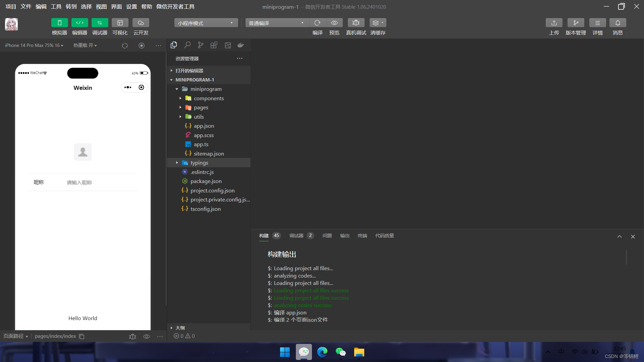Open the 工具 menu in the menu bar
Screen dimensions: 644x362
point(56,7)
